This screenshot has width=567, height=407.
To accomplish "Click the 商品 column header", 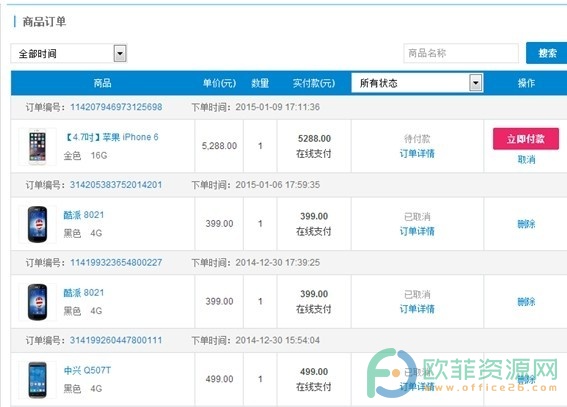I will (102, 83).
